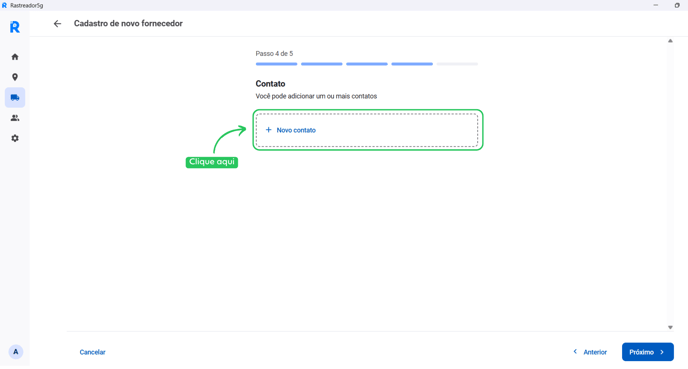Screen dimensions: 688x369
Task: Click the fourth progress step segment
Action: pyautogui.click(x=412, y=64)
